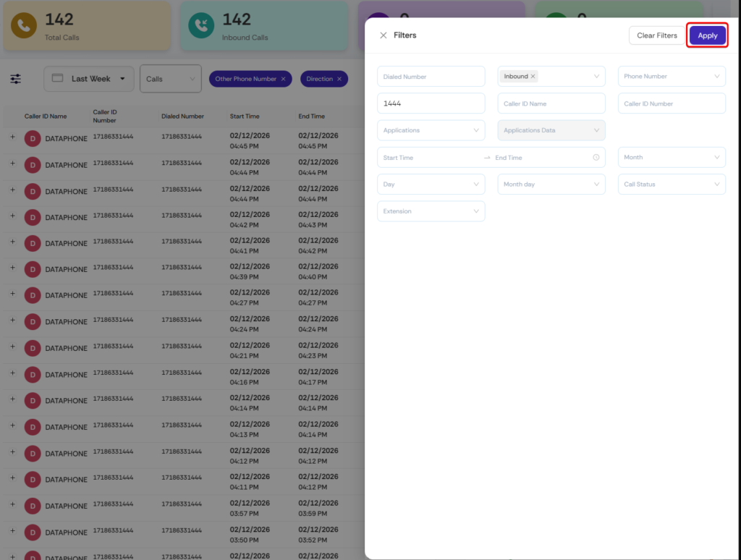Apply the selected filters
The height and width of the screenshot is (560, 741).
pyautogui.click(x=707, y=35)
